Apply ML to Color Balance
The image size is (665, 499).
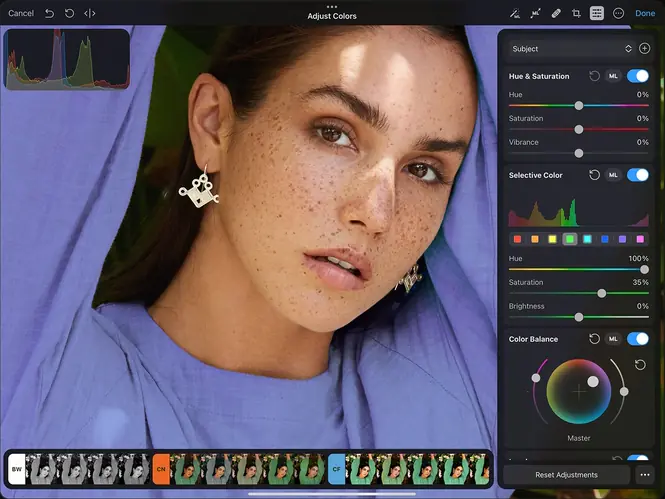[613, 339]
